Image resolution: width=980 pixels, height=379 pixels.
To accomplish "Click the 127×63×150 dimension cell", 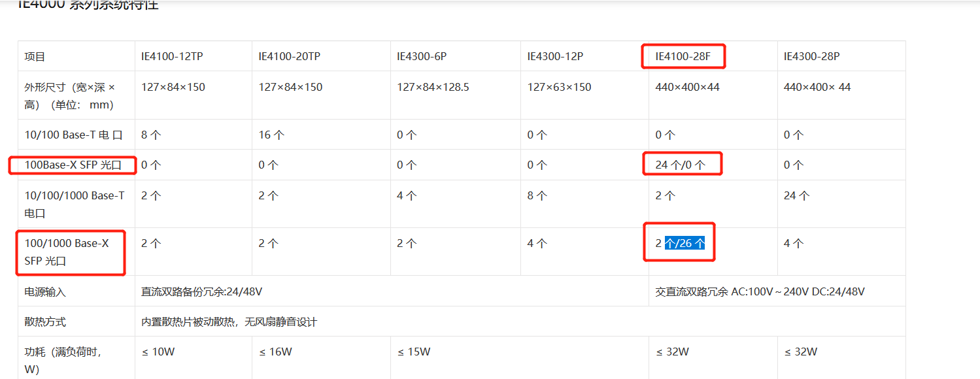I will coord(560,87).
